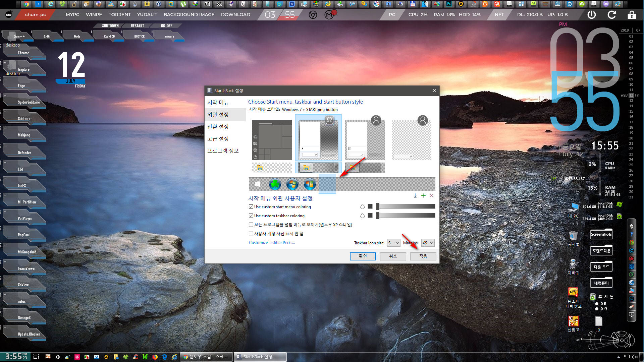644x362 pixels.
Task: Open the Screenshots folder shortcut
Action: pos(601,234)
